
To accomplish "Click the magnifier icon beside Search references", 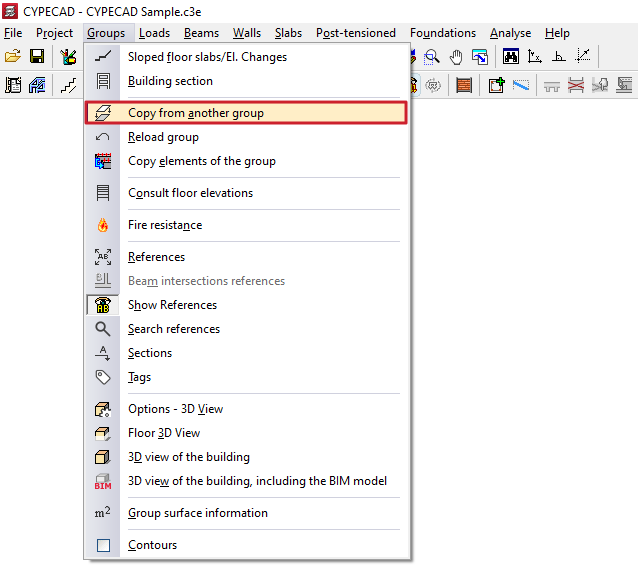I will point(103,329).
